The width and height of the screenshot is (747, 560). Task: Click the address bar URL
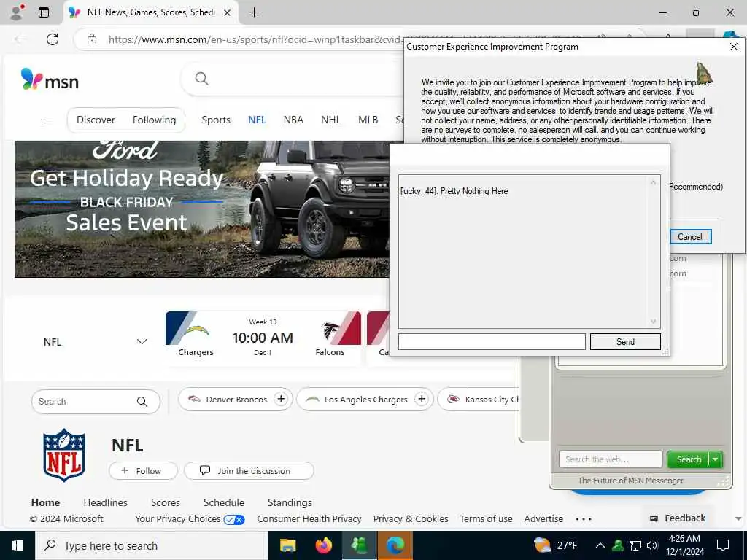[255, 39]
